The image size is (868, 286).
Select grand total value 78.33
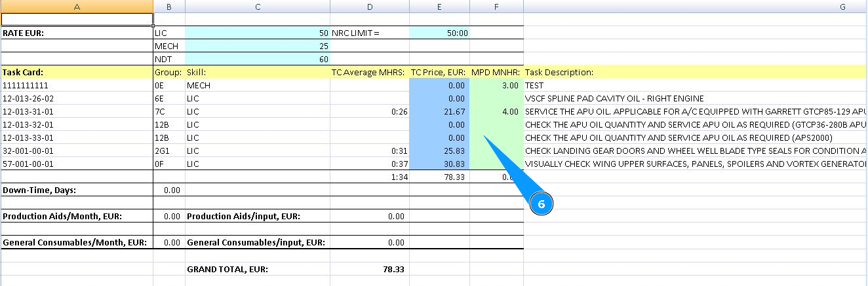pyautogui.click(x=370, y=269)
